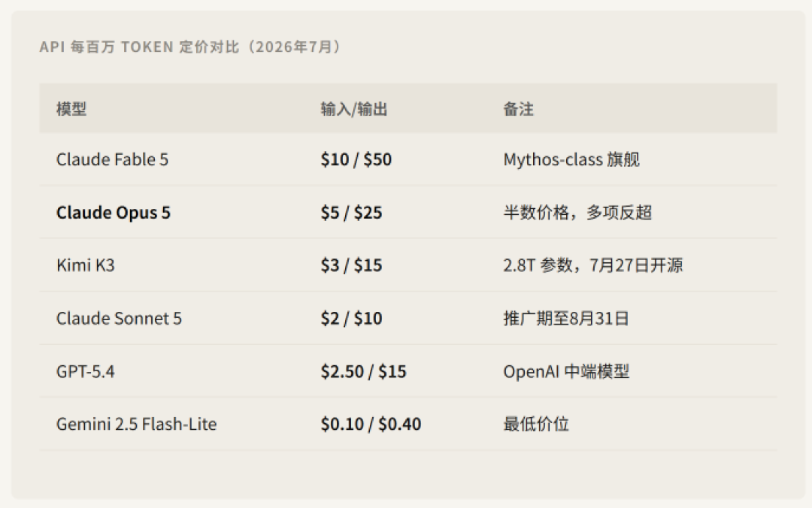Image resolution: width=812 pixels, height=508 pixels.
Task: Select the 'Gemini 2.5 Flash-Lite' model name
Action: tap(137, 425)
